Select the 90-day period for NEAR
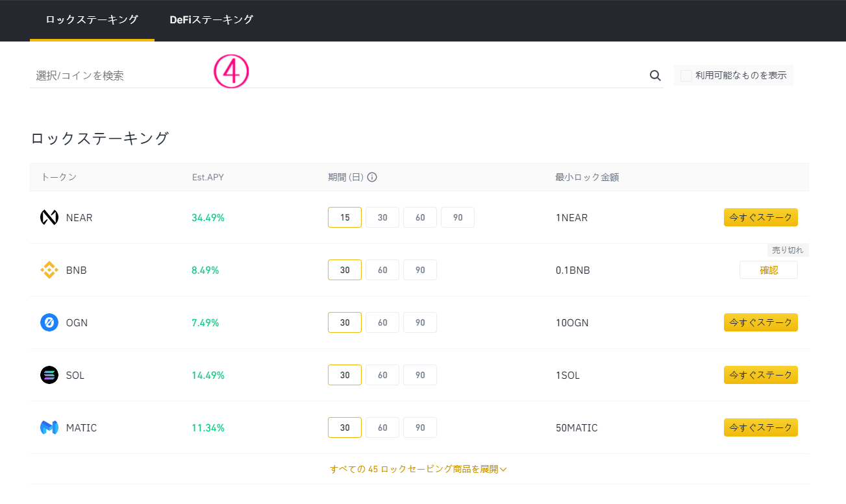The width and height of the screenshot is (846, 504). pos(458,217)
